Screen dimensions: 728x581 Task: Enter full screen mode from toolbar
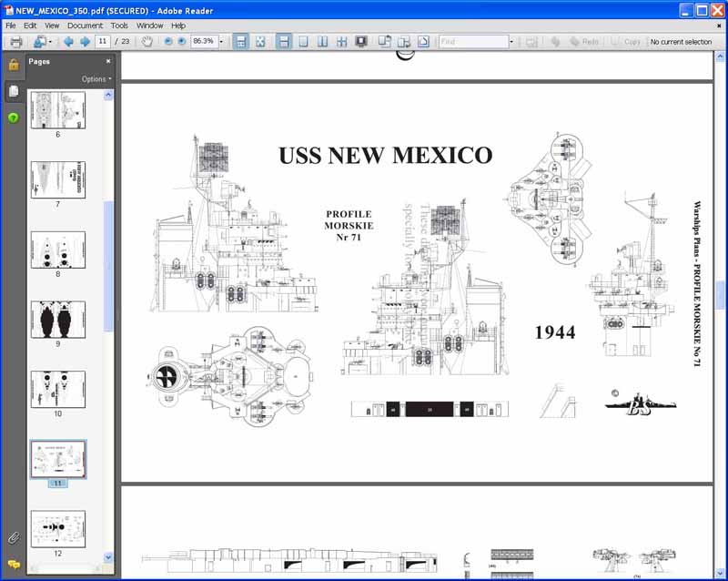(x=361, y=42)
